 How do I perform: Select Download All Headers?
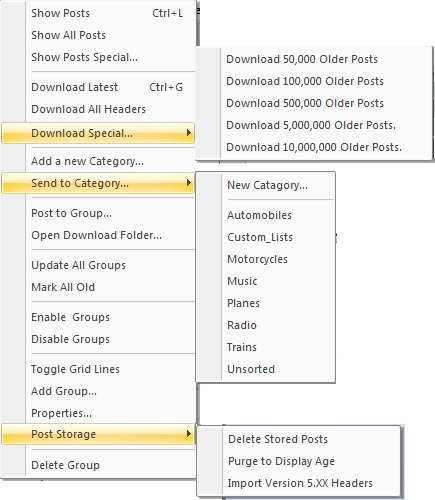click(x=98, y=109)
